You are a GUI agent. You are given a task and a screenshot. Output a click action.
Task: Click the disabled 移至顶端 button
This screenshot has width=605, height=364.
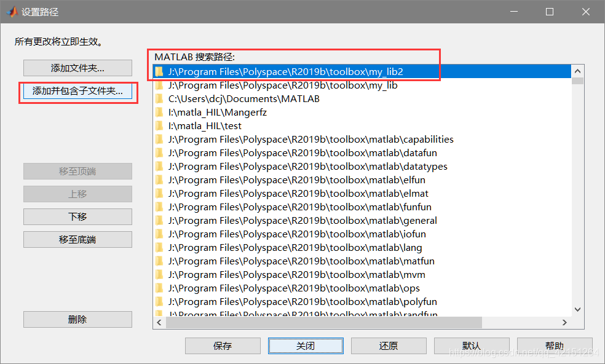coord(77,171)
